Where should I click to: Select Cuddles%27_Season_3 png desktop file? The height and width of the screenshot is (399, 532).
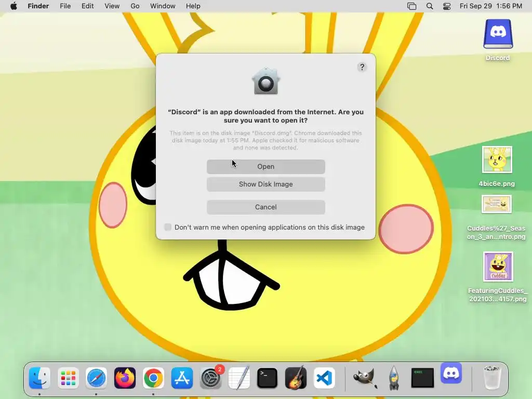pyautogui.click(x=496, y=204)
